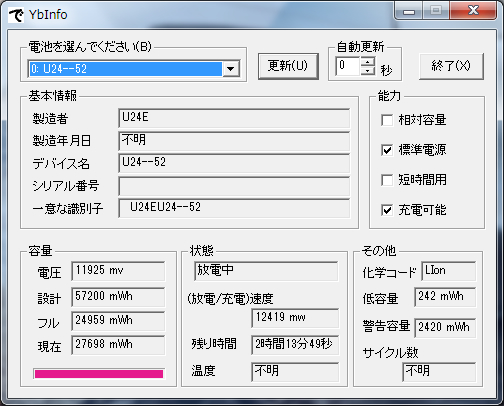Select the 0: U24--52 battery combo box

pyautogui.click(x=134, y=69)
